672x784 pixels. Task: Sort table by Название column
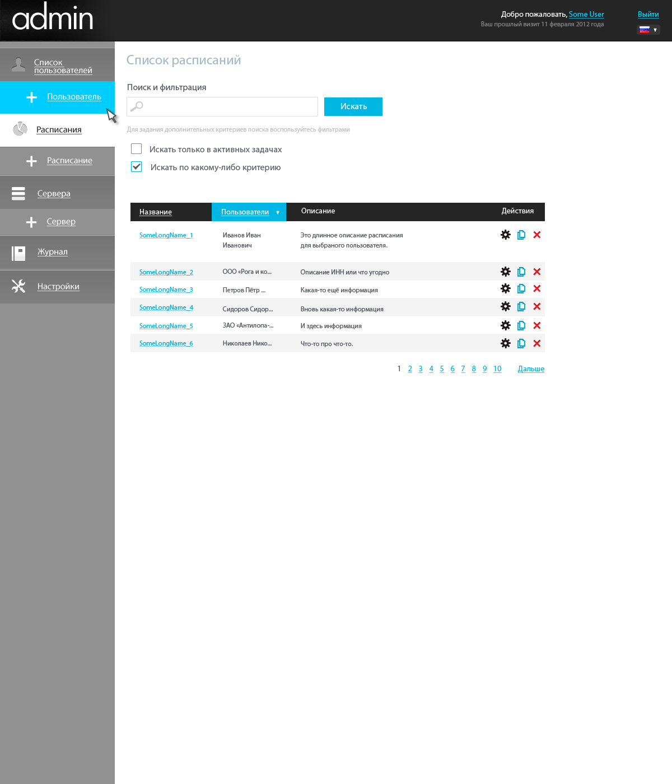(156, 212)
